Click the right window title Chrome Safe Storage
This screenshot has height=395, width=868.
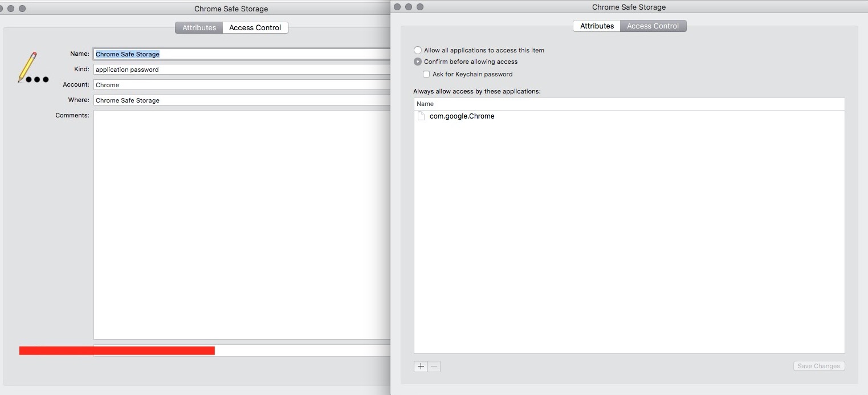[629, 7]
